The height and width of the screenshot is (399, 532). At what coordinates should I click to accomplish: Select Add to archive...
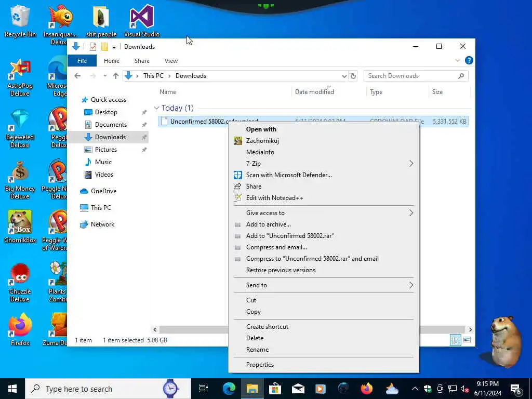point(323,224)
